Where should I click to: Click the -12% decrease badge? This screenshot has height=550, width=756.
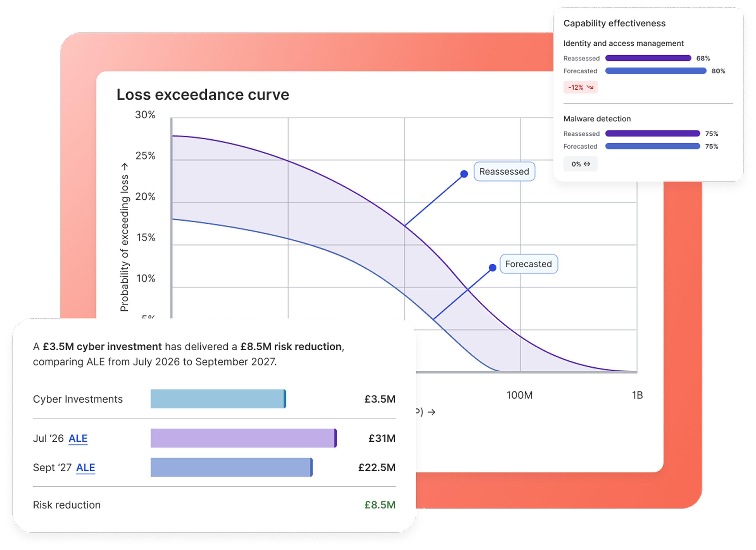580,87
